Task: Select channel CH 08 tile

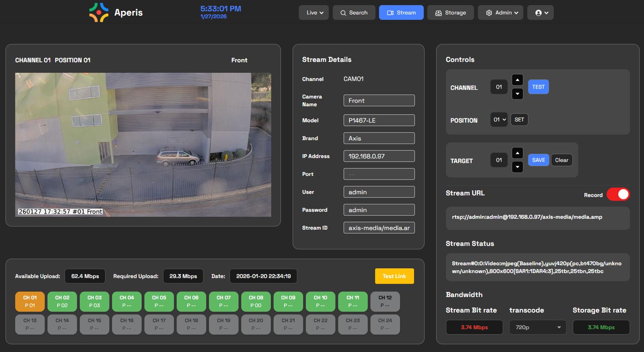Action: (256, 302)
